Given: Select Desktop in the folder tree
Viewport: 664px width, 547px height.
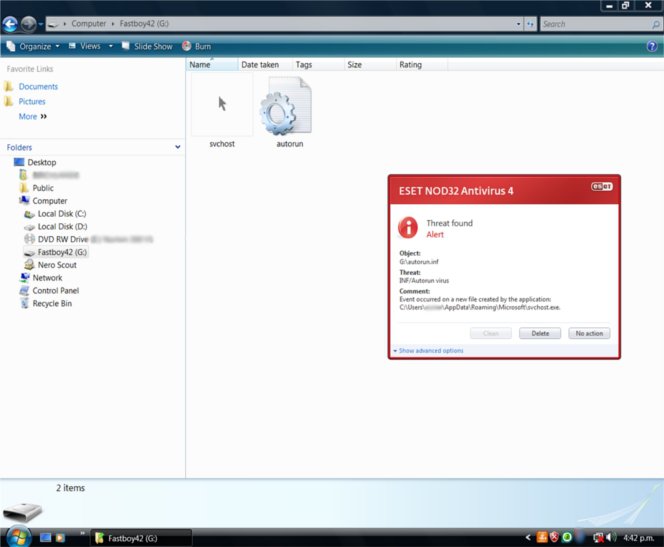Looking at the screenshot, I should coord(42,163).
